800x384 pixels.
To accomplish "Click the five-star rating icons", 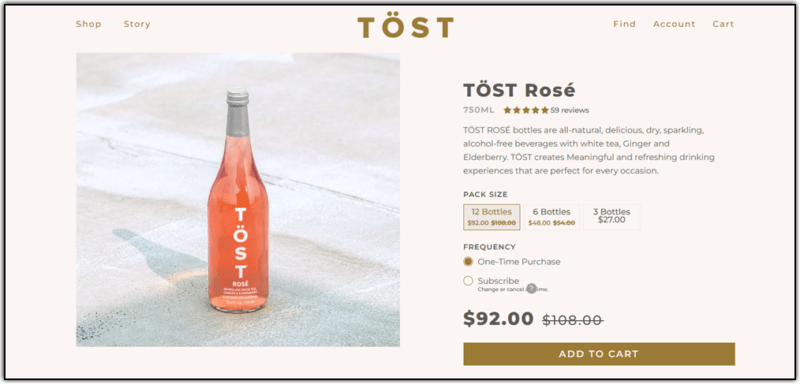I will [x=526, y=110].
